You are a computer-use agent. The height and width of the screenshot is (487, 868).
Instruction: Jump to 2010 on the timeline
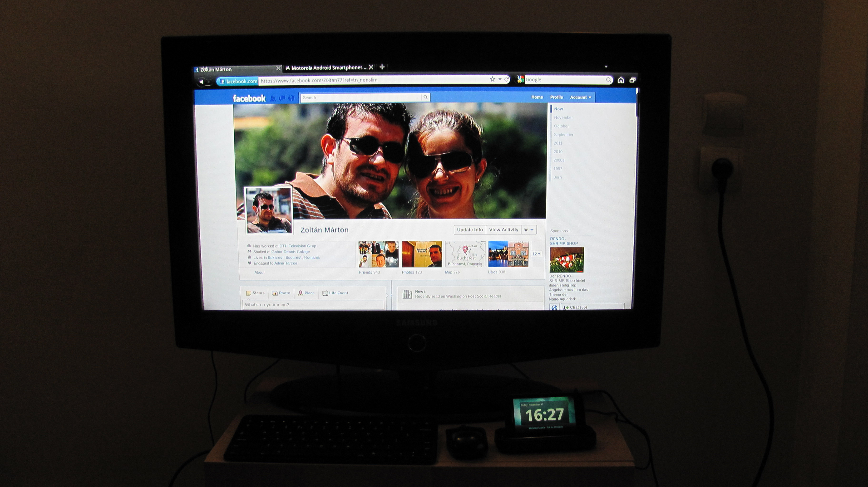[x=558, y=151]
